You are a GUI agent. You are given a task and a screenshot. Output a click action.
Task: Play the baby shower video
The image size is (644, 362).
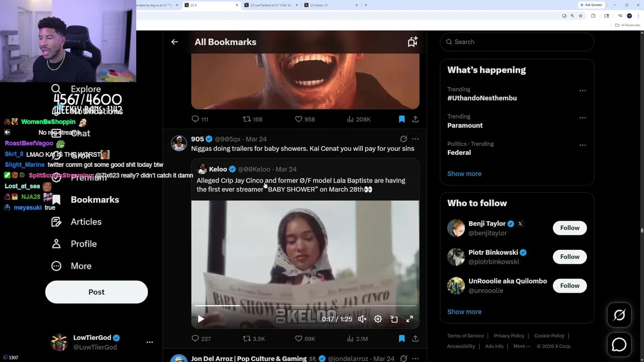pos(201,319)
